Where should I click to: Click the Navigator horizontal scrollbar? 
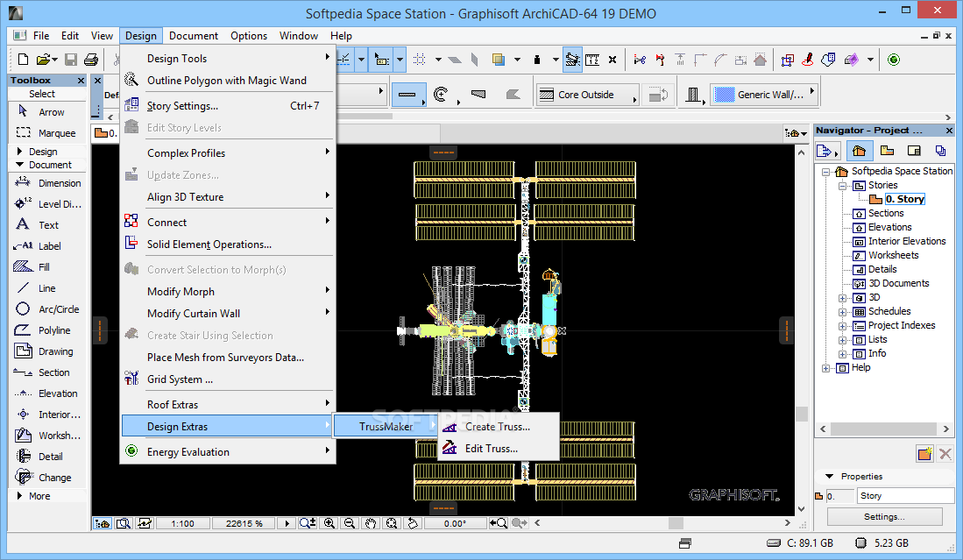tap(885, 429)
